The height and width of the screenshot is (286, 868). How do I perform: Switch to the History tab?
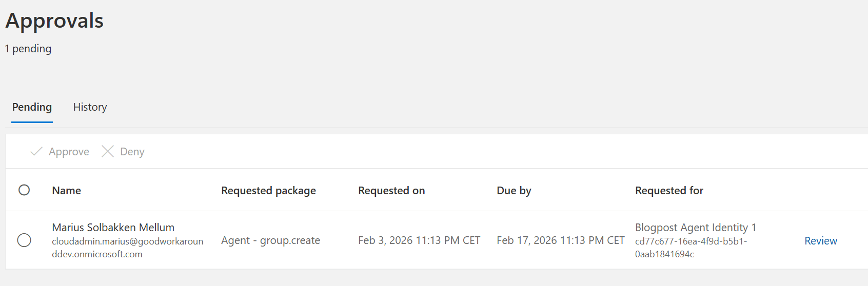[90, 107]
